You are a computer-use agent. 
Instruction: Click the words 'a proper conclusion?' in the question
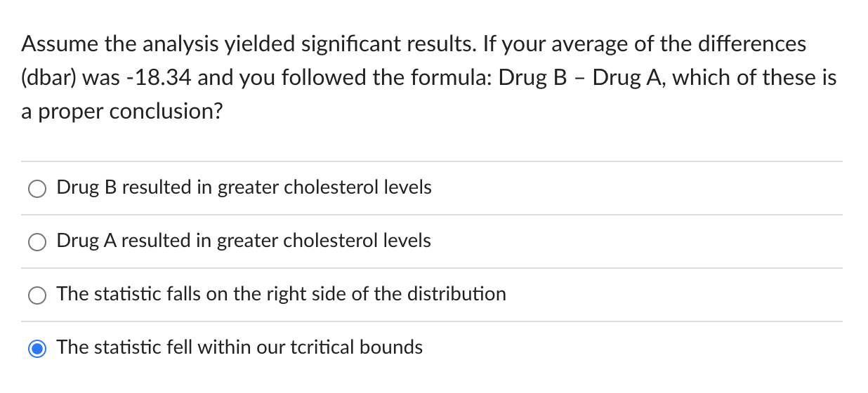(121, 111)
